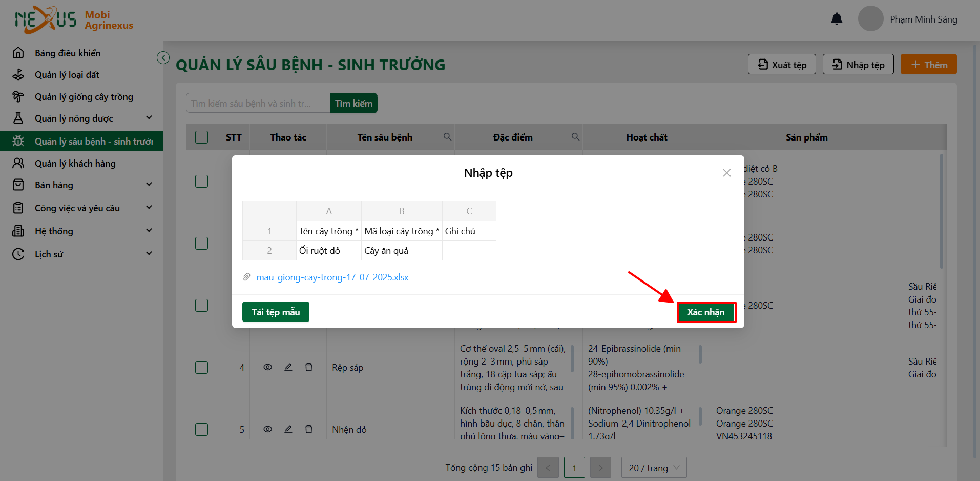This screenshot has width=980, height=481.
Task: Click the Tìm kiếm search button
Action: pyautogui.click(x=353, y=103)
